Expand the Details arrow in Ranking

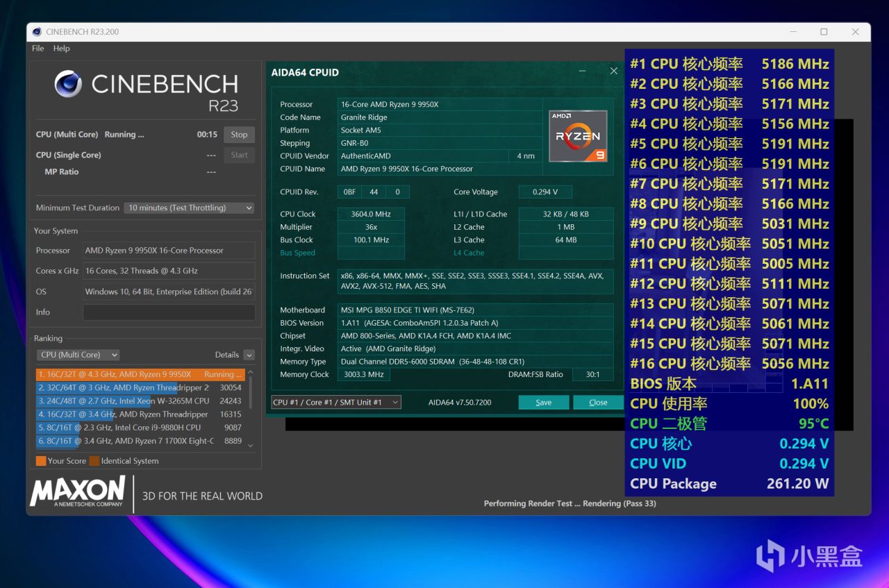point(249,355)
